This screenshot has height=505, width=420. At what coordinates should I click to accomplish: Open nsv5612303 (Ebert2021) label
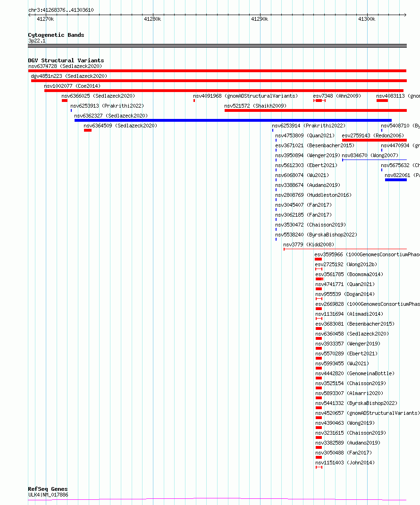click(x=306, y=166)
